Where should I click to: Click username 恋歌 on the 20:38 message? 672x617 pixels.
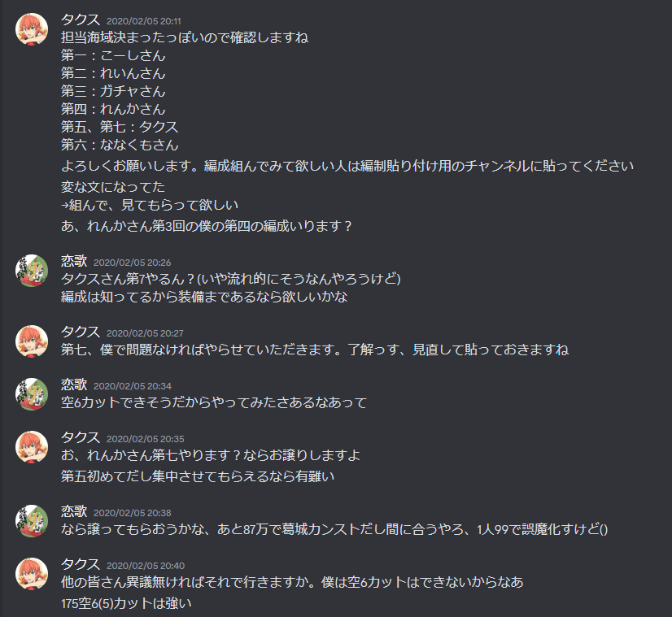(x=74, y=511)
